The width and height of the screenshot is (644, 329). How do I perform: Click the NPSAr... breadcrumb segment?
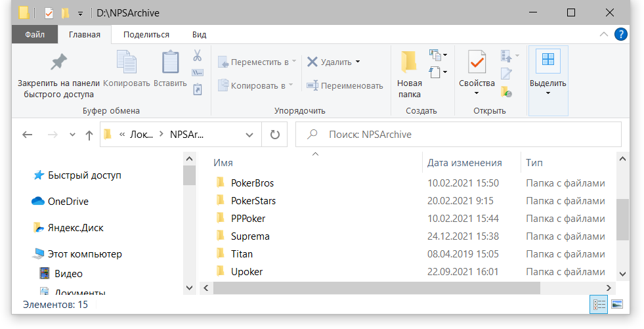[186, 135]
